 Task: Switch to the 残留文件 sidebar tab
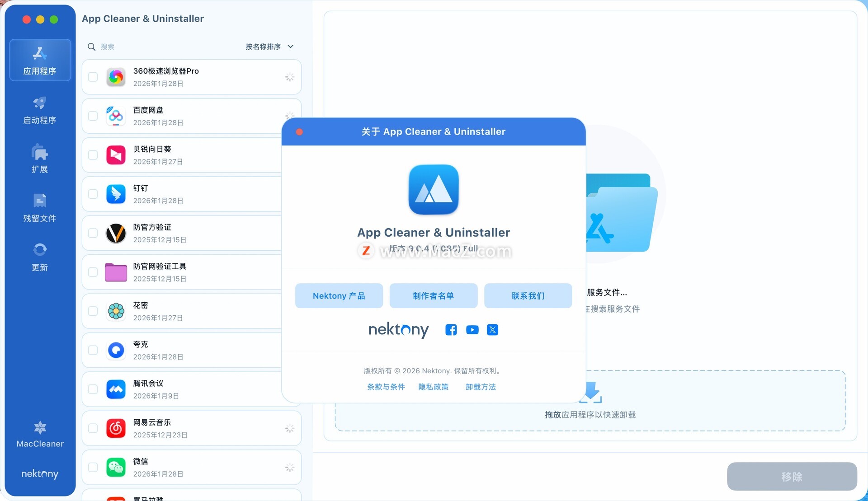[40, 208]
